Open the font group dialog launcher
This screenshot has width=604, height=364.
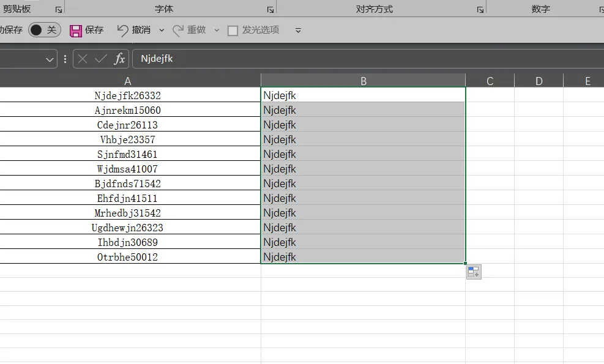point(270,10)
